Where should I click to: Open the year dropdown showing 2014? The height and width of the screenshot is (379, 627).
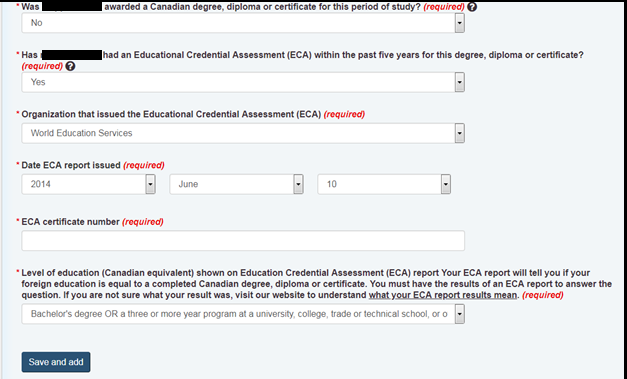tap(88, 184)
